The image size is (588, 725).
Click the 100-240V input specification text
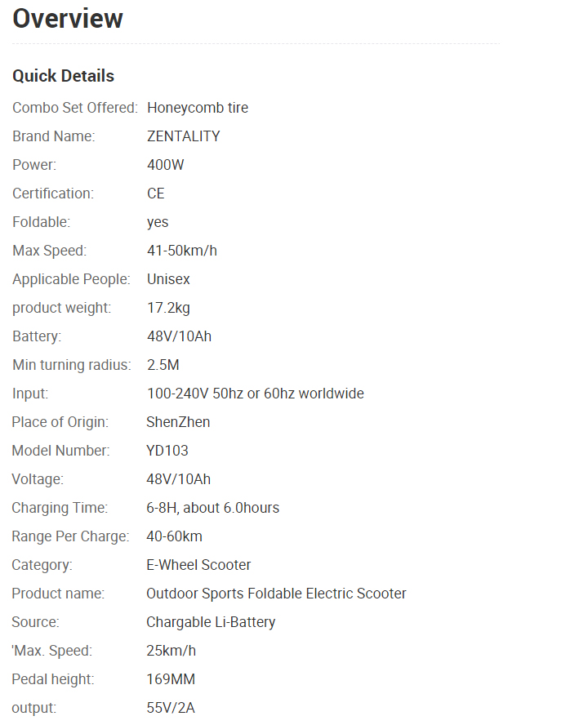(x=256, y=394)
